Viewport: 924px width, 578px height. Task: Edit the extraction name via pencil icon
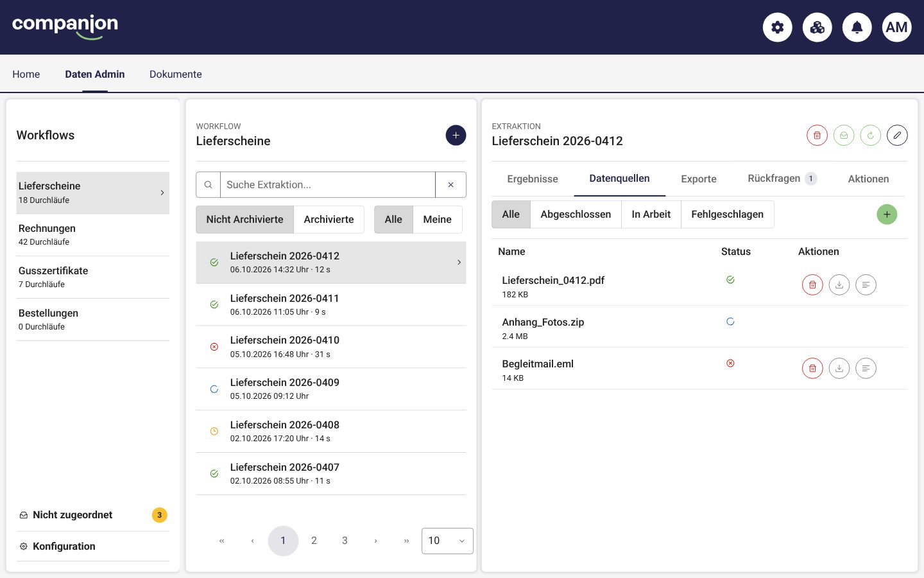click(x=897, y=135)
